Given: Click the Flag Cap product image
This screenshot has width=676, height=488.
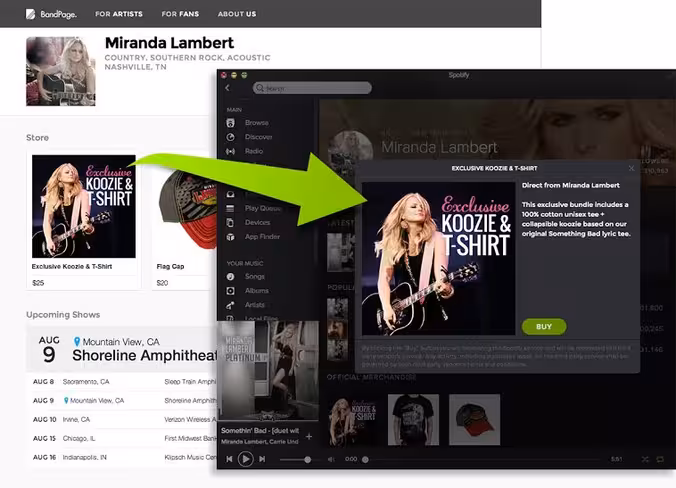Looking at the screenshot, I should (x=186, y=208).
